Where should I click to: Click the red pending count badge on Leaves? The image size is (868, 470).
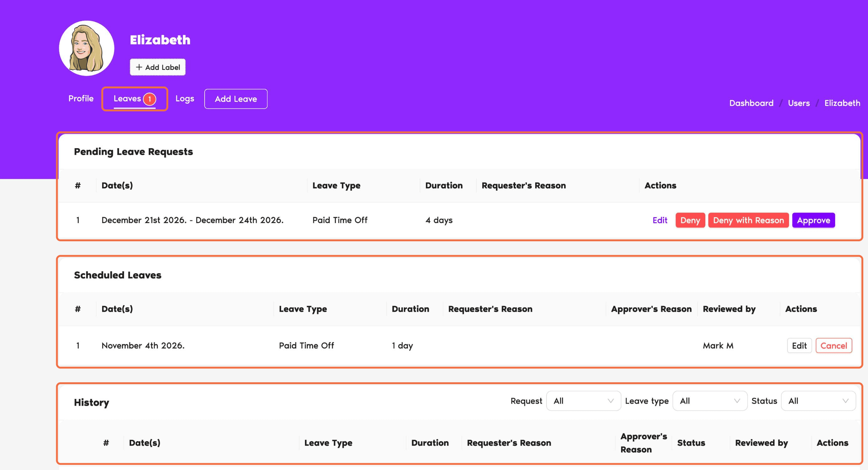coord(149,99)
